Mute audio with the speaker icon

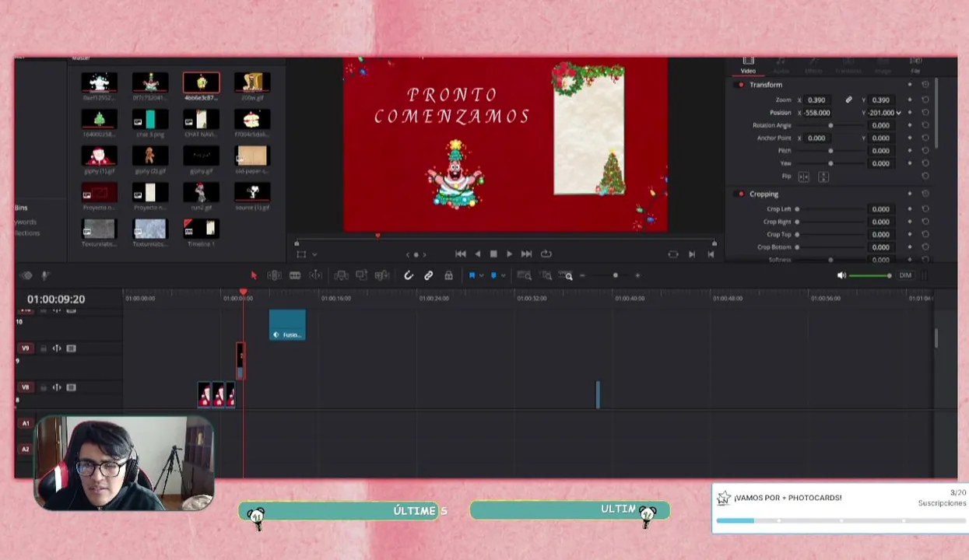click(841, 275)
